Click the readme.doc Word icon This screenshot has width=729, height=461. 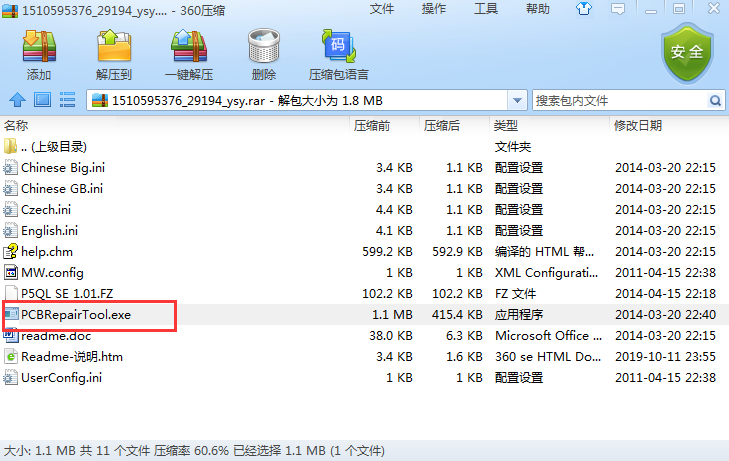(x=10, y=336)
